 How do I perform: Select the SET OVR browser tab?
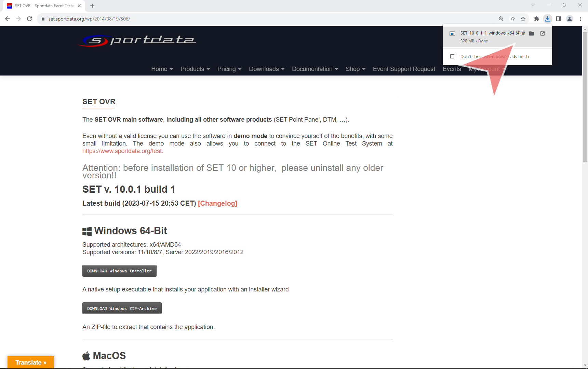(44, 6)
